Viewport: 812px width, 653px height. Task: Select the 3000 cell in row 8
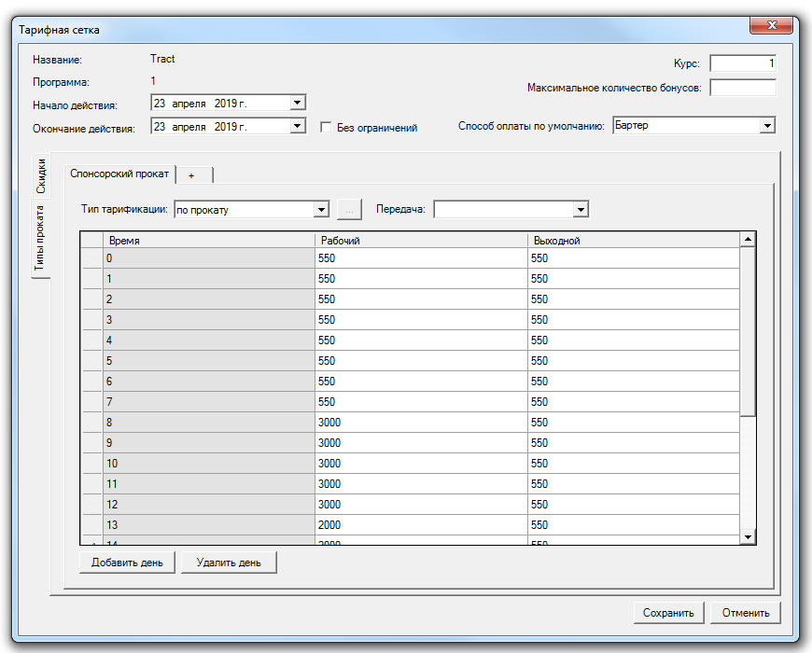tap(421, 423)
